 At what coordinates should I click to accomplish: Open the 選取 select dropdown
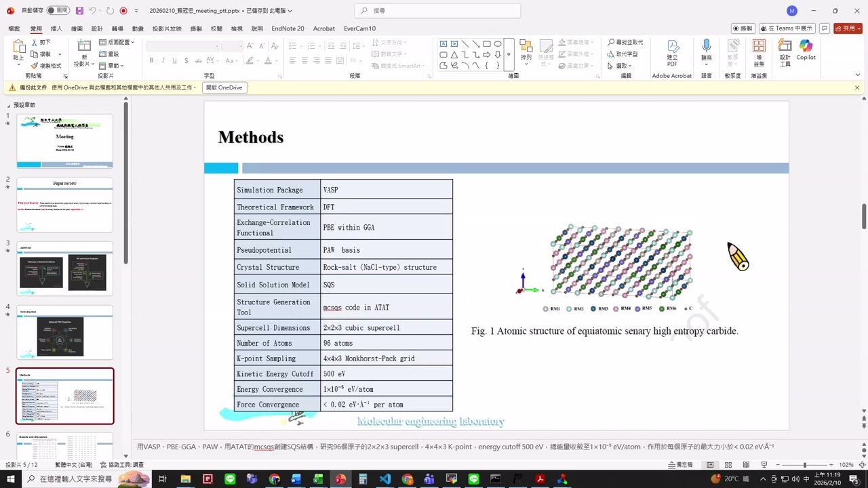620,66
